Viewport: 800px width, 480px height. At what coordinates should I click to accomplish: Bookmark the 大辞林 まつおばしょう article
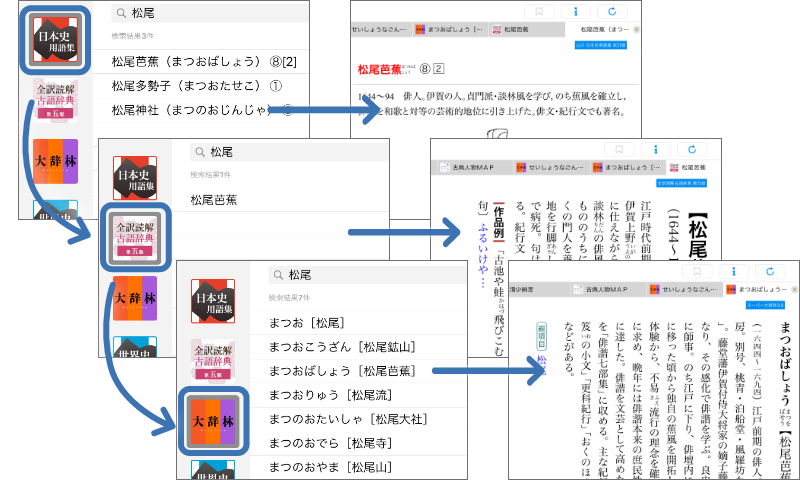pos(697,271)
